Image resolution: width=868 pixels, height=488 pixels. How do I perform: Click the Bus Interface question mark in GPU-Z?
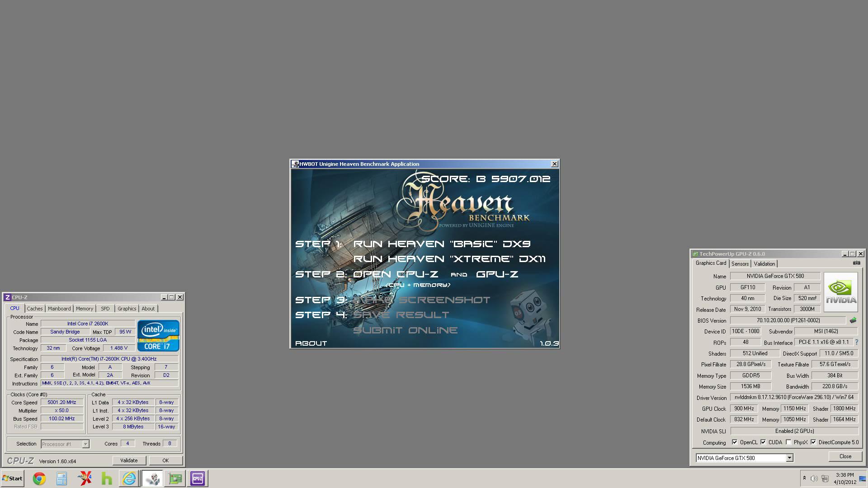[857, 343]
